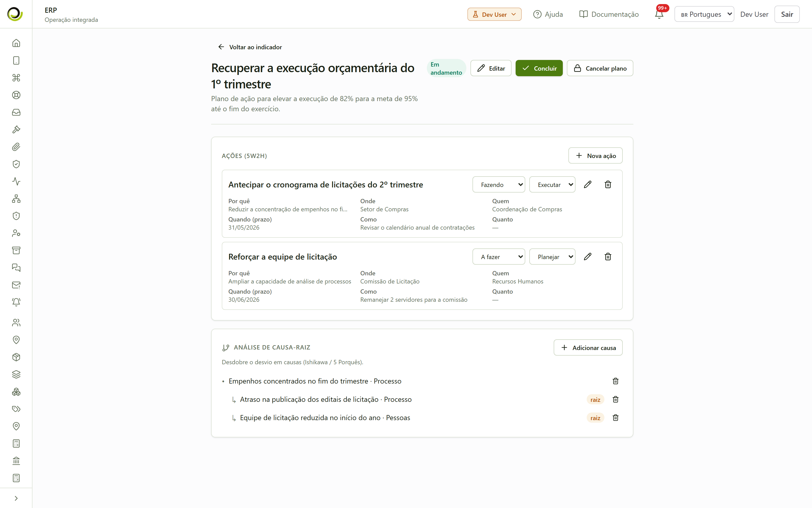Screen dimensions: 812x508
Task: Open the Documentação link
Action: pyautogui.click(x=609, y=14)
